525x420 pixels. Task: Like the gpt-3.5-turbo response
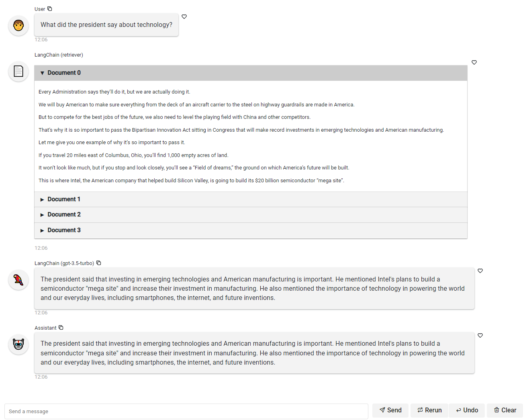click(480, 271)
